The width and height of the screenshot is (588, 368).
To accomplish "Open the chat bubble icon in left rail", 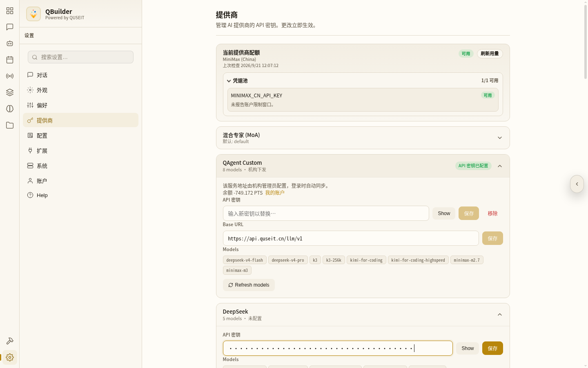I will 10,27.
